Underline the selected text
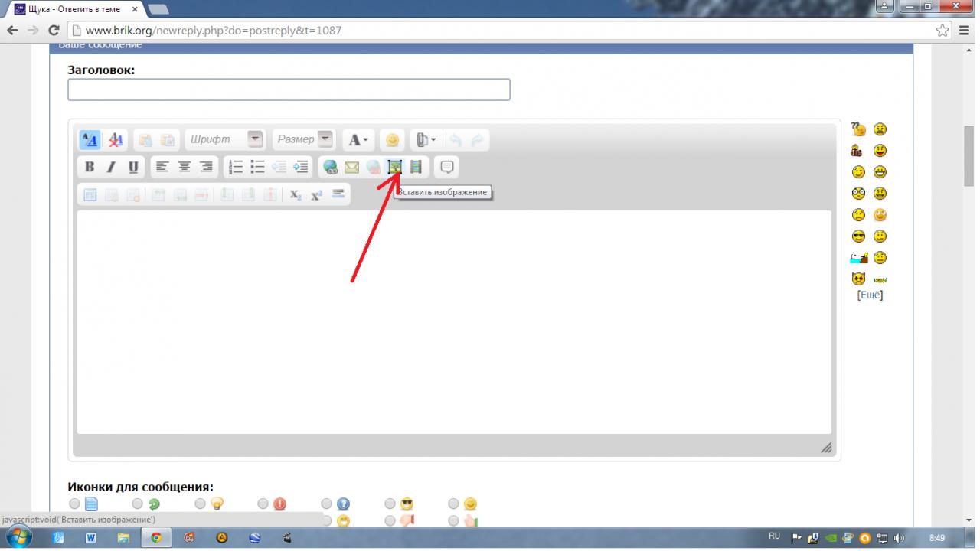Screen dimensions: 980x551 click(133, 167)
